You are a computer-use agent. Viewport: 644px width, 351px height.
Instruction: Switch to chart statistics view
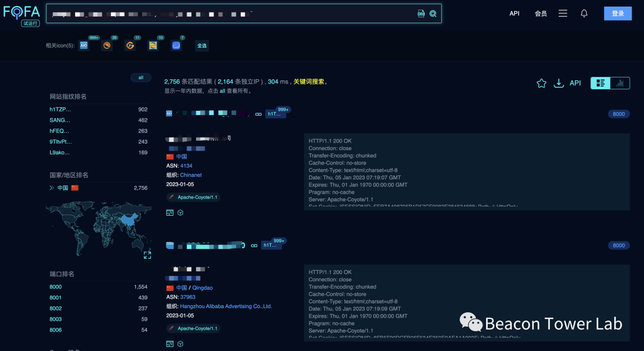[x=620, y=83]
